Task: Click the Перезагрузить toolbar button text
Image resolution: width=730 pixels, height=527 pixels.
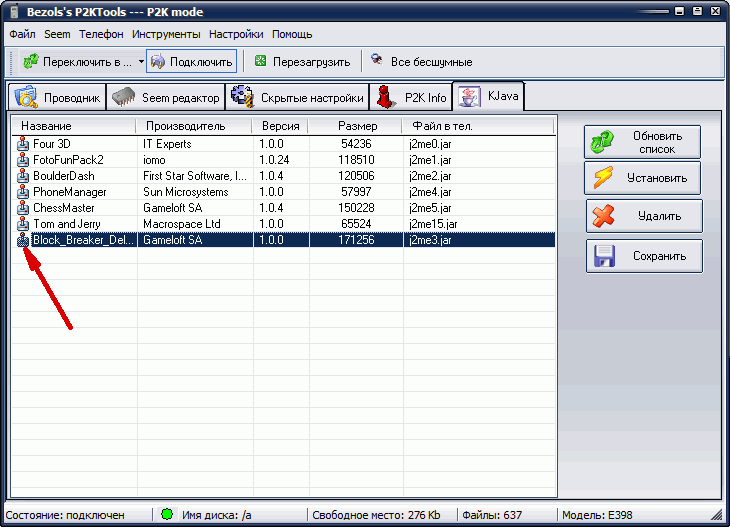Action: tap(311, 62)
